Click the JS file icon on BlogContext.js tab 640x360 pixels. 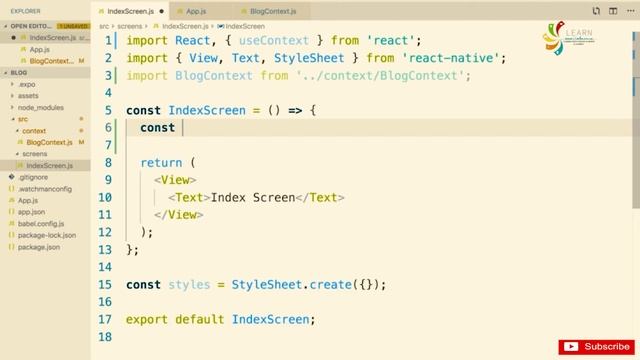(x=244, y=11)
